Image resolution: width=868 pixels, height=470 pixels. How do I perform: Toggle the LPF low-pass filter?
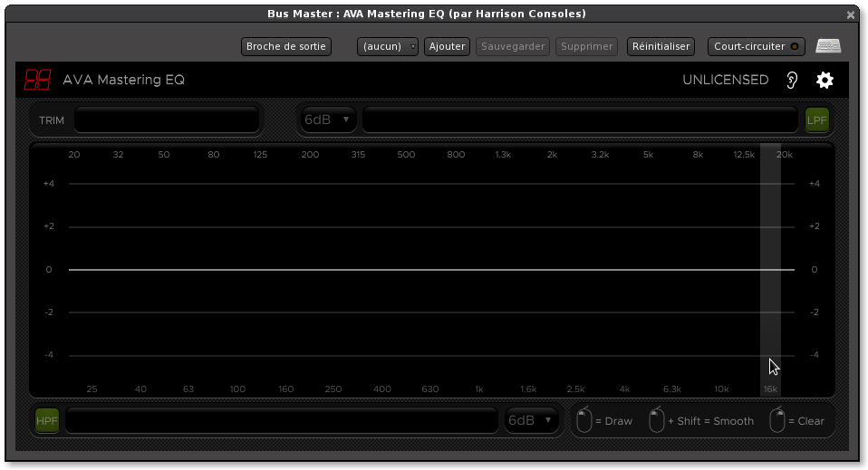pyautogui.click(x=817, y=120)
